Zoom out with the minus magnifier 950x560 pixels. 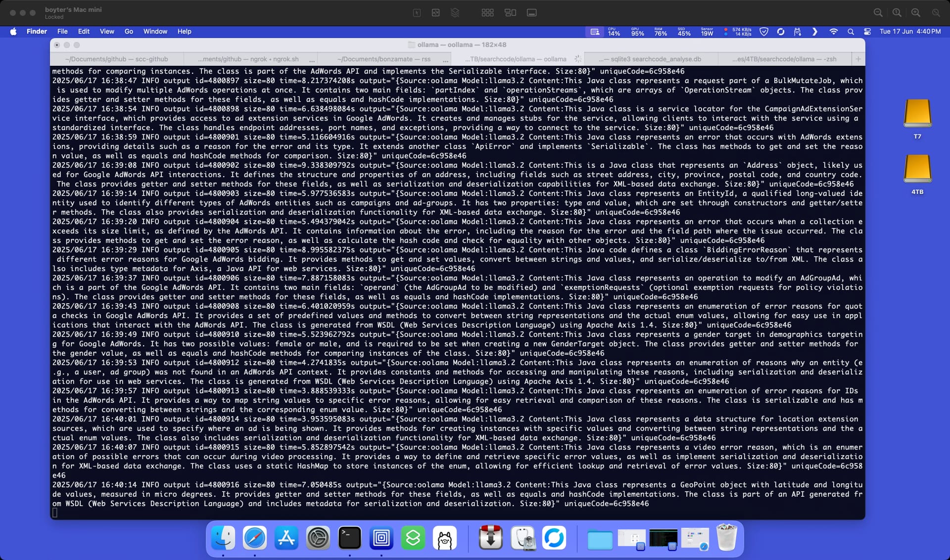pyautogui.click(x=878, y=13)
